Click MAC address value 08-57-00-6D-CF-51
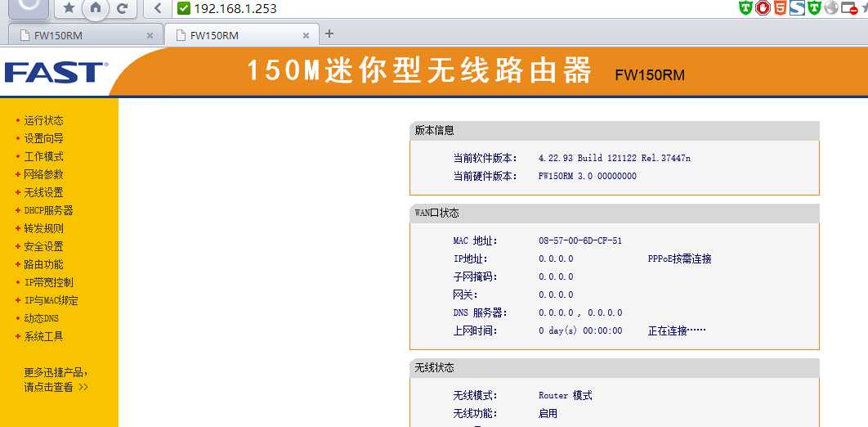868x427 pixels. click(x=580, y=241)
